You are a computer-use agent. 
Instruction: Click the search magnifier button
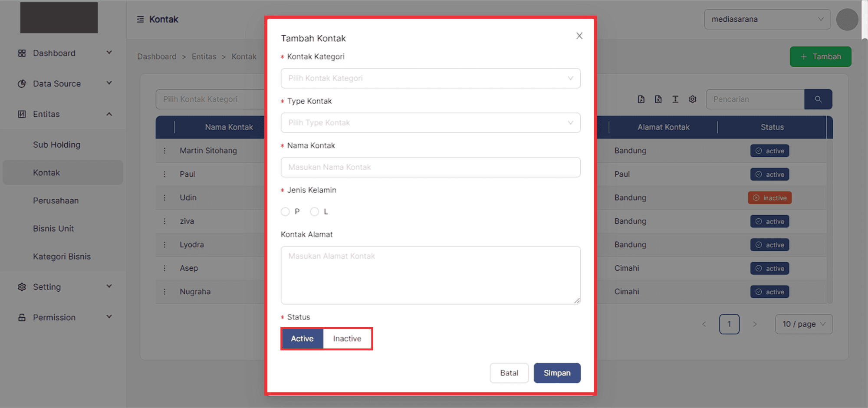coord(818,99)
